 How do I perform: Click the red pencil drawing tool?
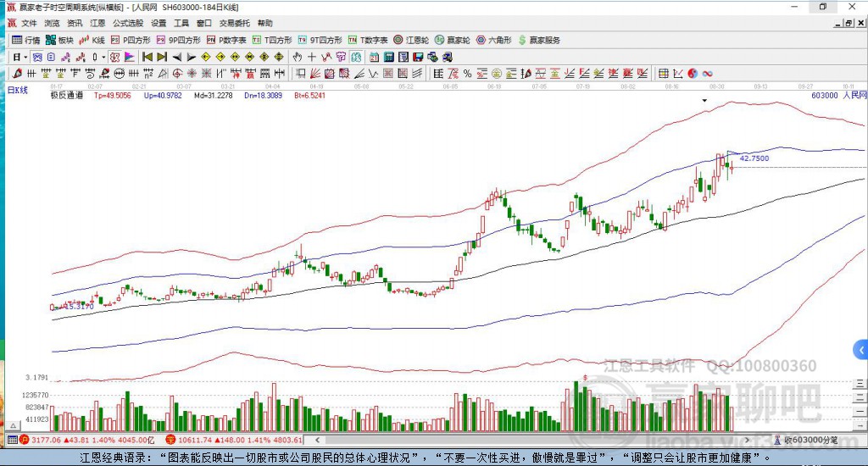pos(17,73)
